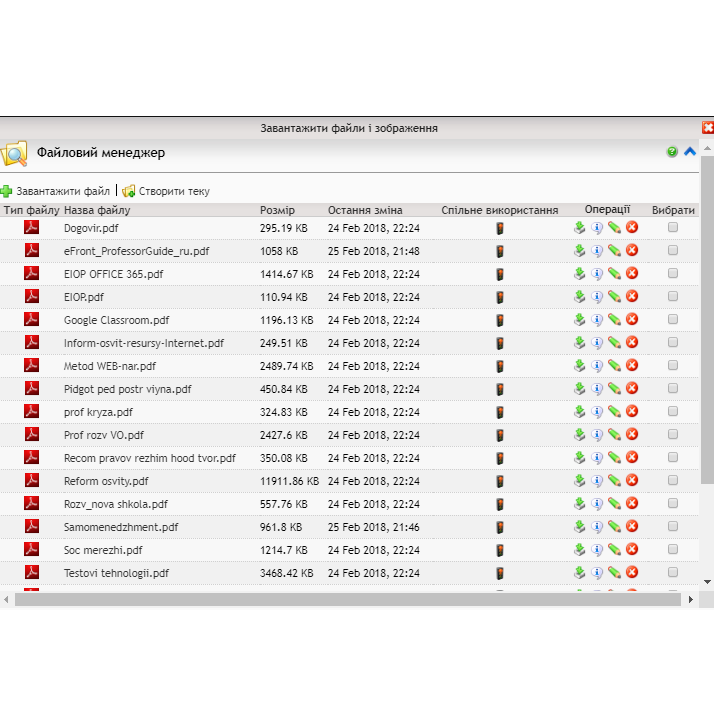Close the Завантажити файли і зображення dialog
The width and height of the screenshot is (716, 716).
click(708, 127)
